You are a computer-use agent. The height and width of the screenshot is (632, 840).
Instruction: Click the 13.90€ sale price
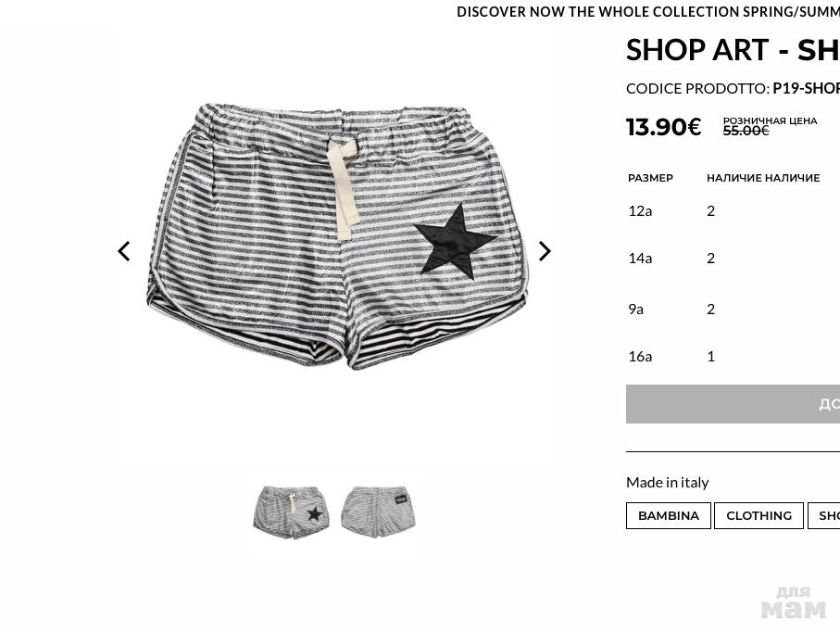coord(663,127)
